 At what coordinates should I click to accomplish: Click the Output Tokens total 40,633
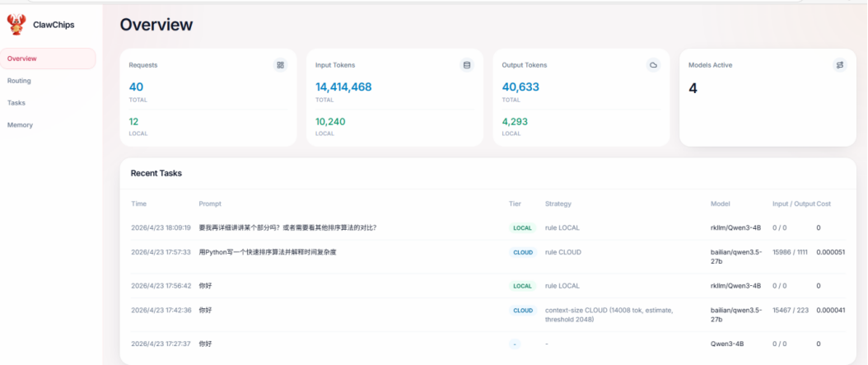[520, 87]
